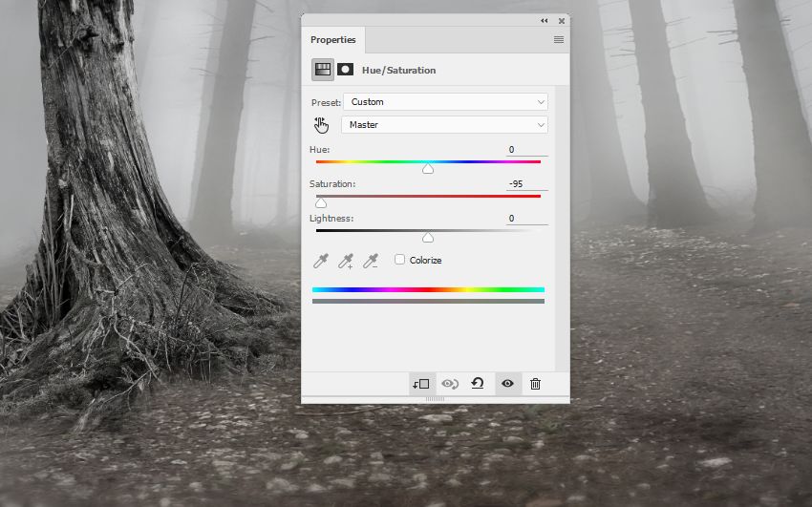Screen dimensions: 812x507
Task: Open the Master channel dropdown
Action: [444, 125]
